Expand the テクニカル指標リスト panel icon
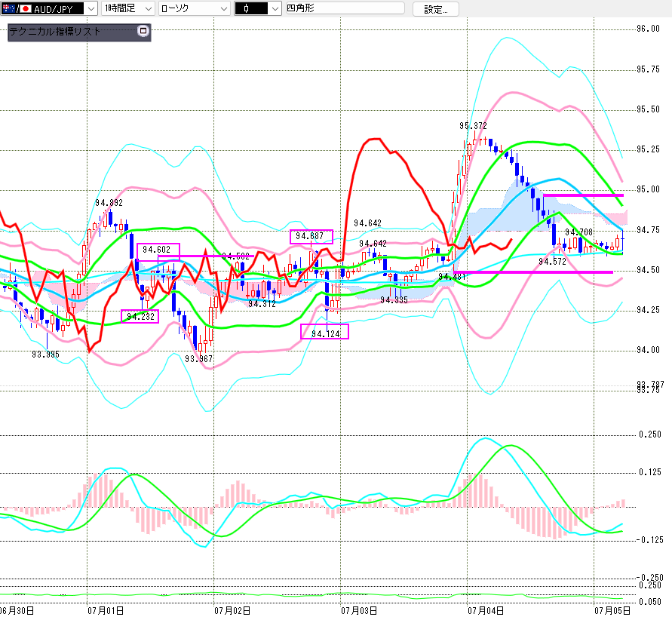 click(143, 31)
